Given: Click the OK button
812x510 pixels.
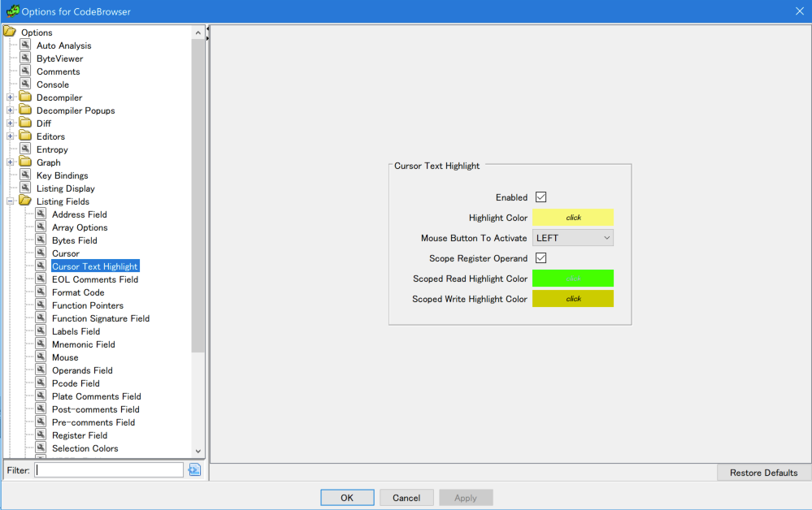Looking at the screenshot, I should pos(347,498).
